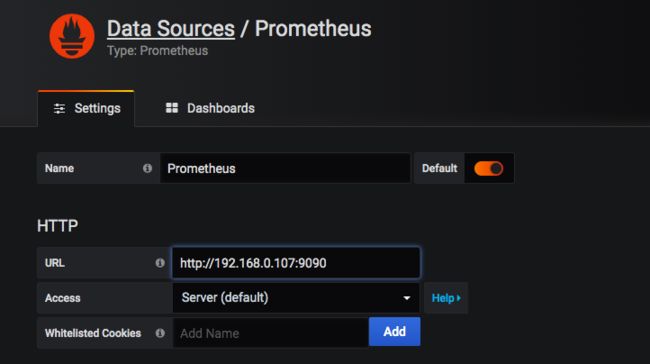Click the Default label beside toggle
This screenshot has height=364, width=650.
(x=439, y=168)
